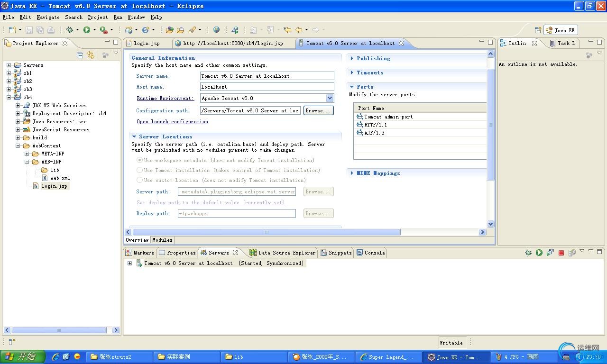607x364 pixels.
Task: Click the green Run icon in main toolbar
Action: tap(87, 30)
